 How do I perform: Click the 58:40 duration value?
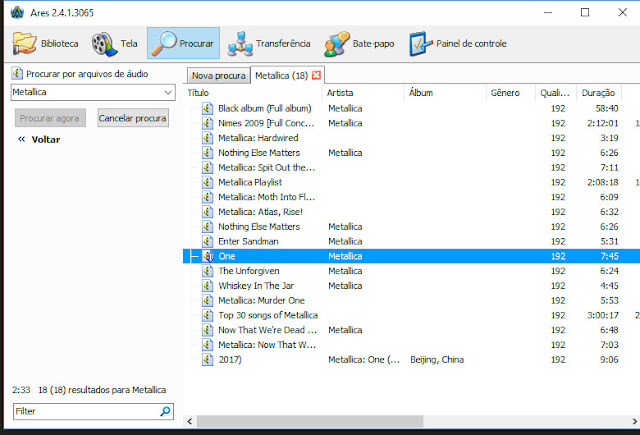607,108
